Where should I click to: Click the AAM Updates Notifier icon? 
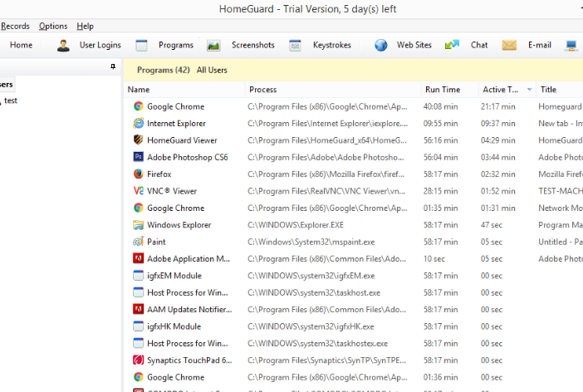click(139, 309)
